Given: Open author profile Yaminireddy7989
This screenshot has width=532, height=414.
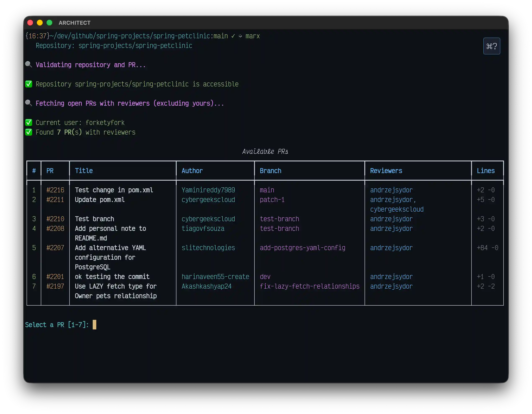Looking at the screenshot, I should click(x=208, y=190).
